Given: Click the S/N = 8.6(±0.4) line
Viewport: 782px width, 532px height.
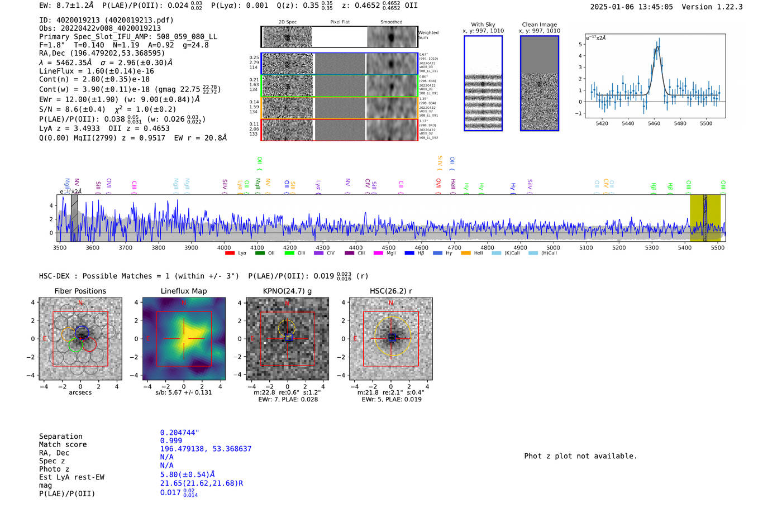Looking at the screenshot, I should (107, 109).
